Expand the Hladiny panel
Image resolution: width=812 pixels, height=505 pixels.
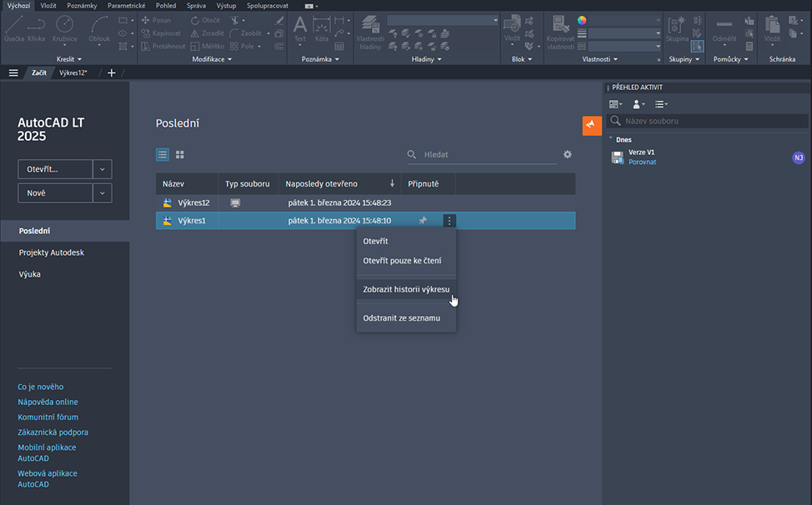(426, 59)
